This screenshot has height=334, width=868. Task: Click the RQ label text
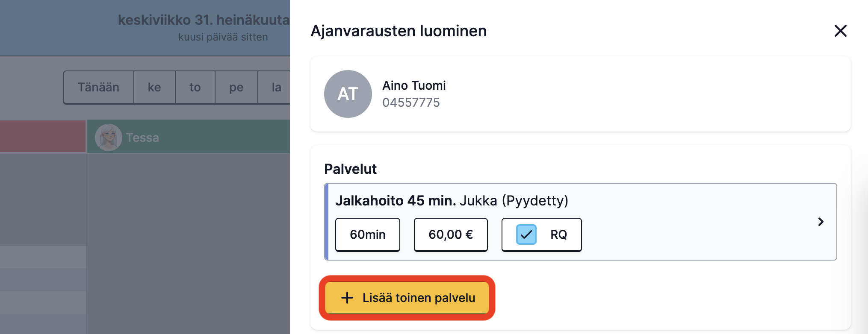[558, 234]
